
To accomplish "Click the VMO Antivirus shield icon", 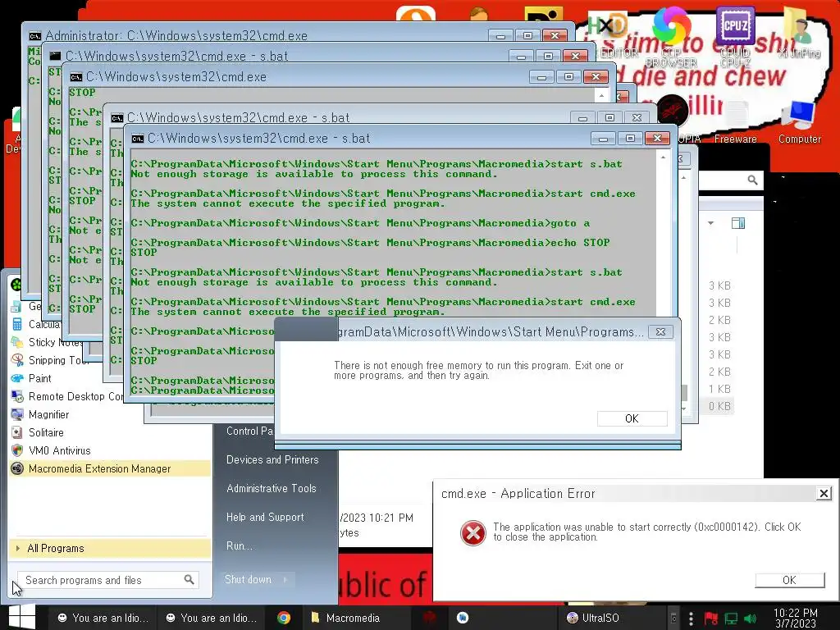I will pyautogui.click(x=17, y=450).
